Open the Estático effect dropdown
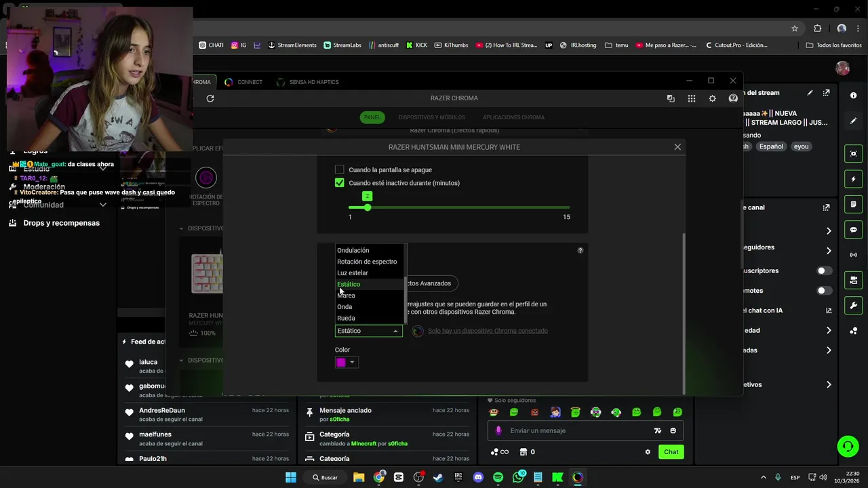Screen dimensions: 868x488 tap(368, 331)
